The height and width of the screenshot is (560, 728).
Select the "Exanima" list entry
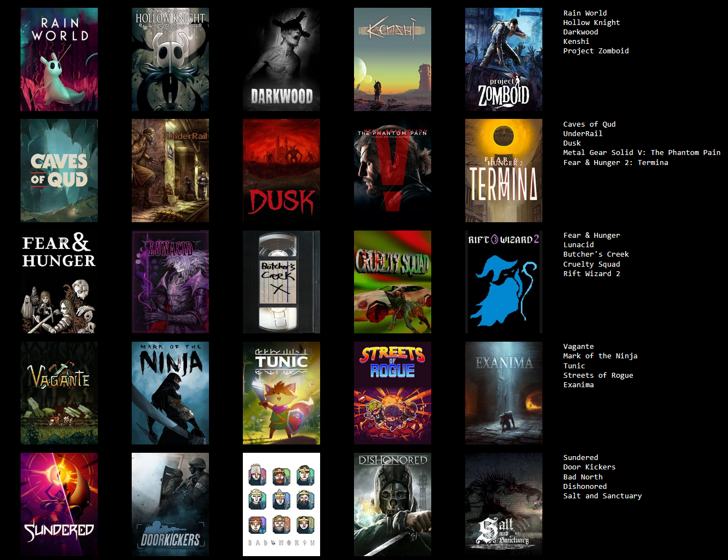pyautogui.click(x=579, y=384)
